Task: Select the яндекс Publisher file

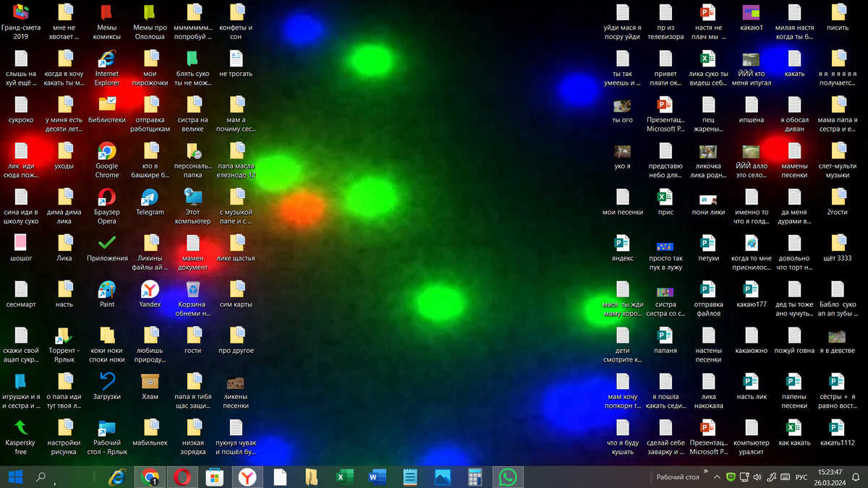Action: [622, 244]
